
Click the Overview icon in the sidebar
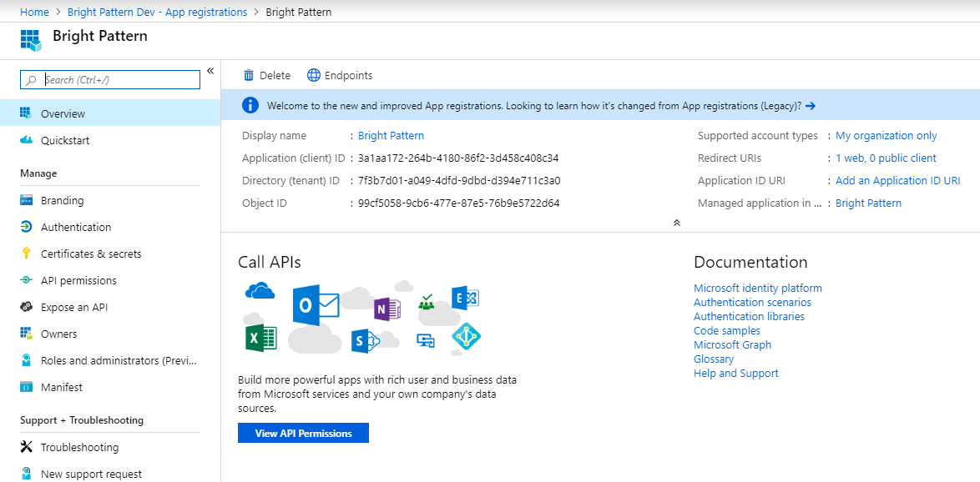click(x=26, y=113)
